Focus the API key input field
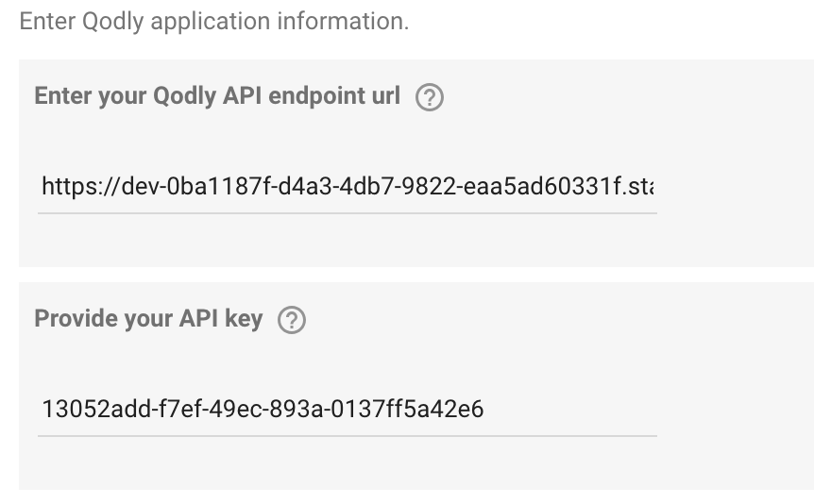 pyautogui.click(x=348, y=409)
